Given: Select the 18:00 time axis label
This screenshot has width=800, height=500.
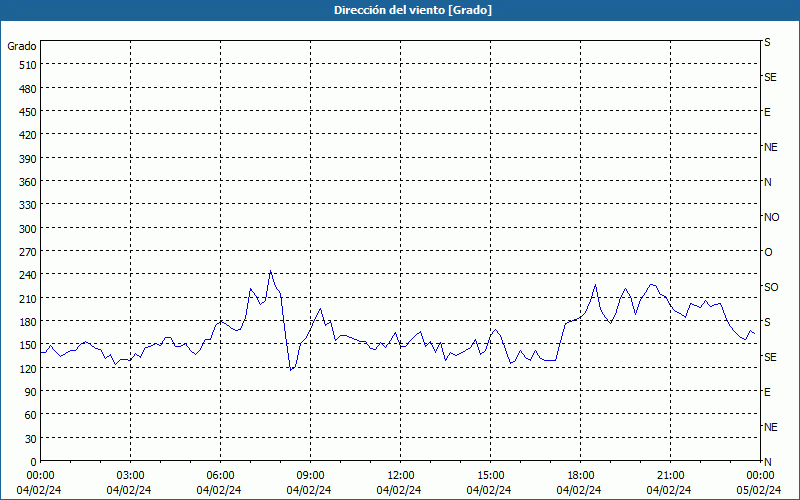Looking at the screenshot, I should (x=581, y=476).
